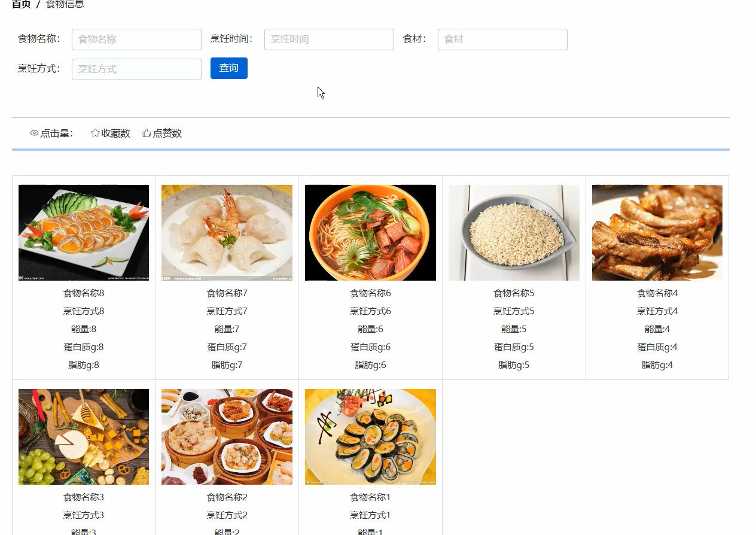This screenshot has width=756, height=535.
Task: Open the 食物名称6 noodle photo
Action: tap(370, 233)
